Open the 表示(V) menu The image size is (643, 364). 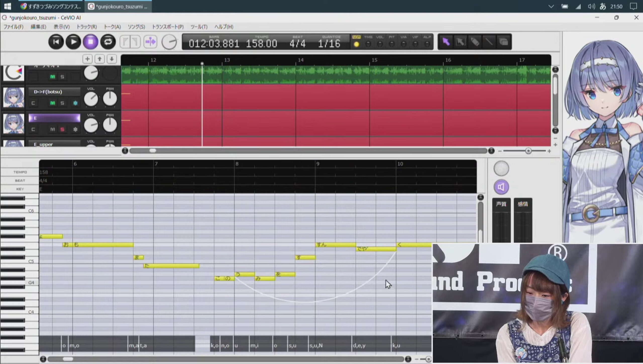62,27
